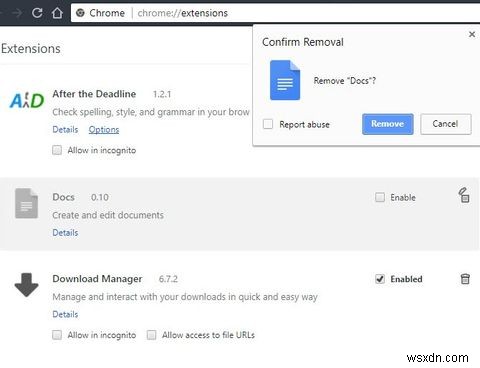Click the Docs version 0.10 text

tap(100, 197)
